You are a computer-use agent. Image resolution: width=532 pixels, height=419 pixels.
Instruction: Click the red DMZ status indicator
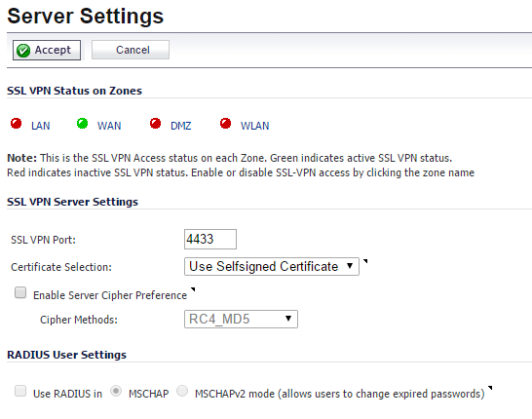click(155, 124)
